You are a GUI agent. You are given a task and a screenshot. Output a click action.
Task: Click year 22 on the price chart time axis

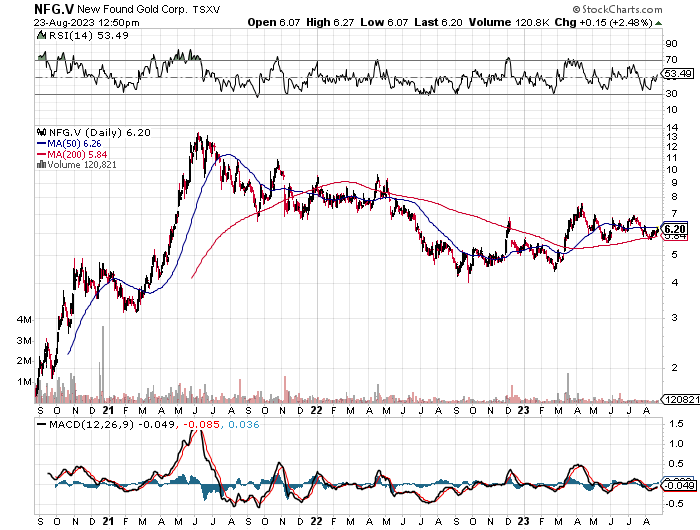pyautogui.click(x=316, y=410)
